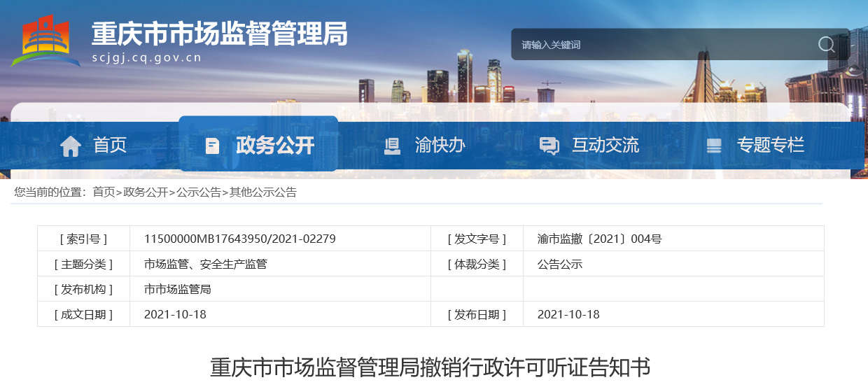This screenshot has height=387, width=868.
Task: Click document number 渝市监撤〔2021〕004号
Action: (x=599, y=239)
